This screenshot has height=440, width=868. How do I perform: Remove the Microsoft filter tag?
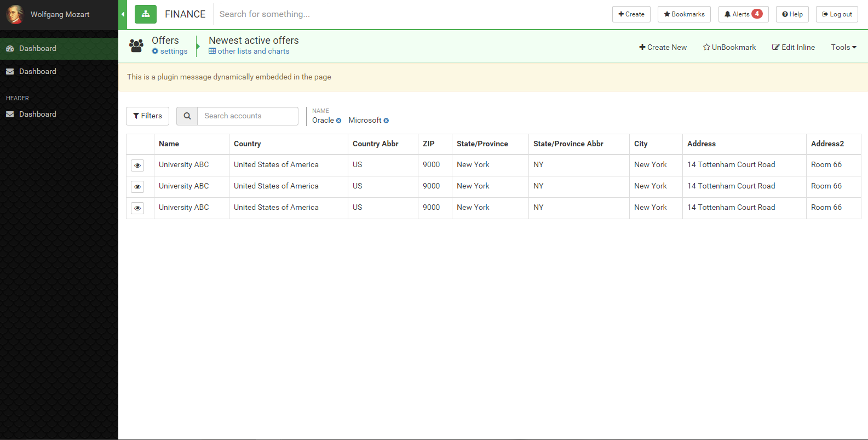[386, 121]
